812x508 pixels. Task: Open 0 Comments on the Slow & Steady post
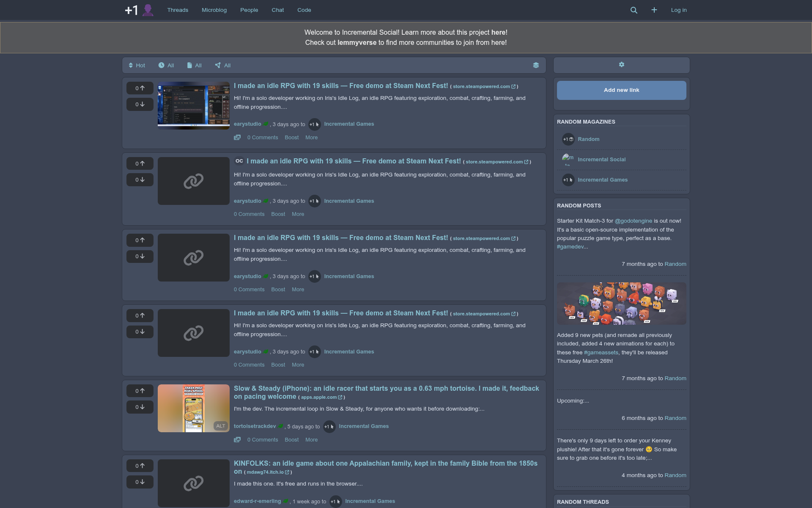(263, 440)
